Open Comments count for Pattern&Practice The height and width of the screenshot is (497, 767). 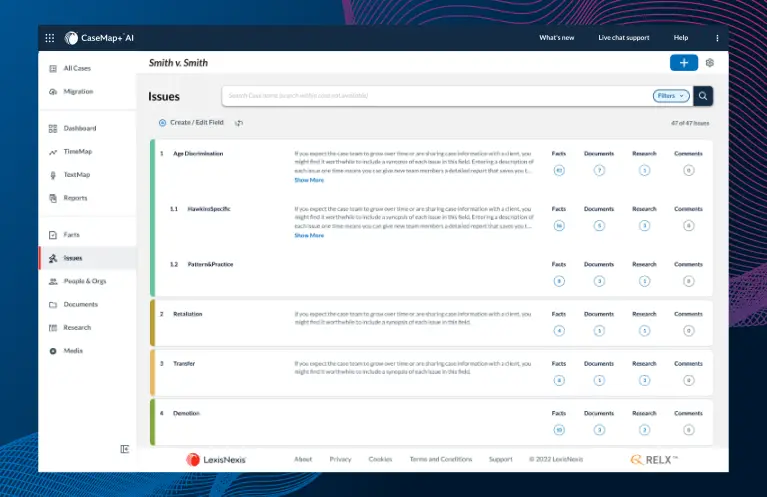[x=688, y=281]
